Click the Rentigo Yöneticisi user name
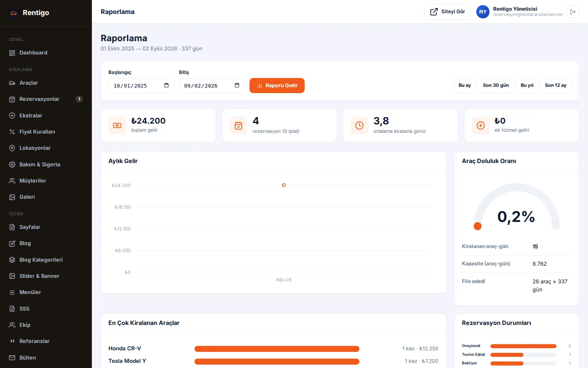The width and height of the screenshot is (588, 368). [x=515, y=9]
